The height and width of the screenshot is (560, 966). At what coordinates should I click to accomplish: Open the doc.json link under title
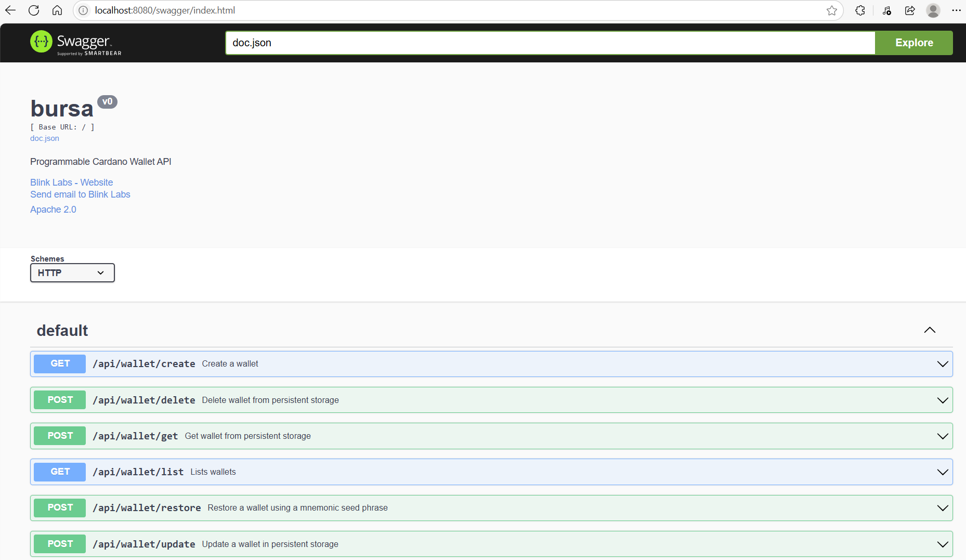pos(45,138)
